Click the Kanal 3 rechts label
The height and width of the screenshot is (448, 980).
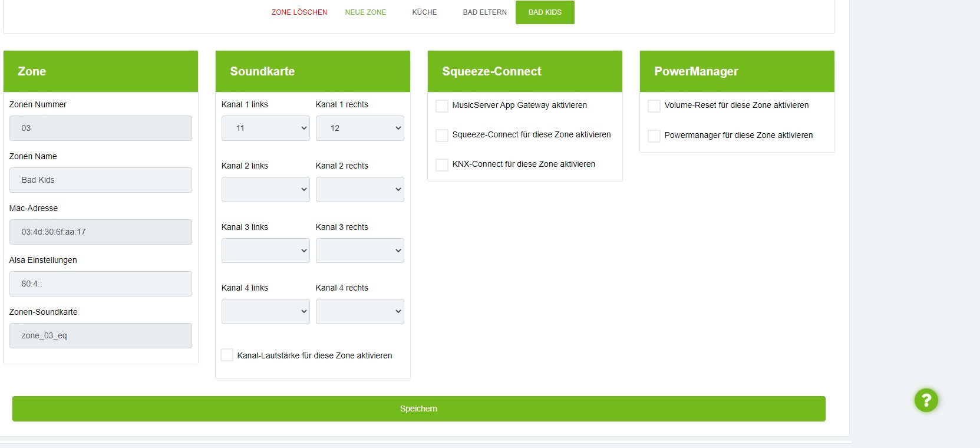click(342, 227)
